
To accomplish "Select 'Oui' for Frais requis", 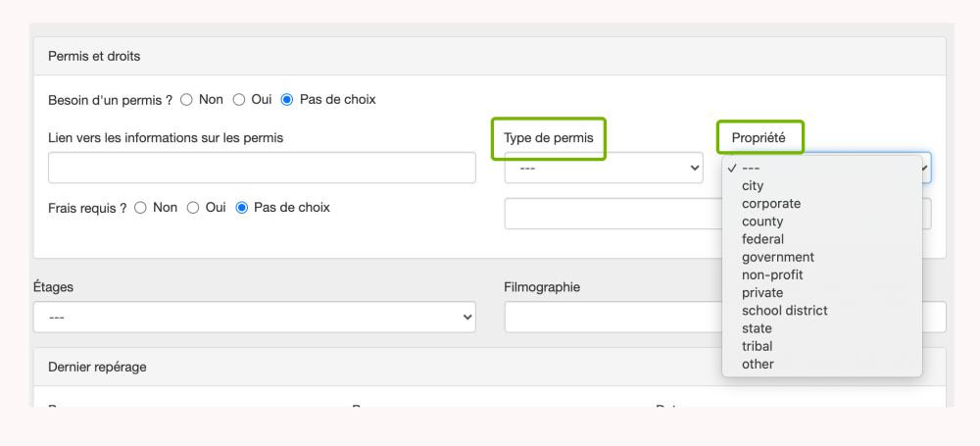I will [x=193, y=208].
